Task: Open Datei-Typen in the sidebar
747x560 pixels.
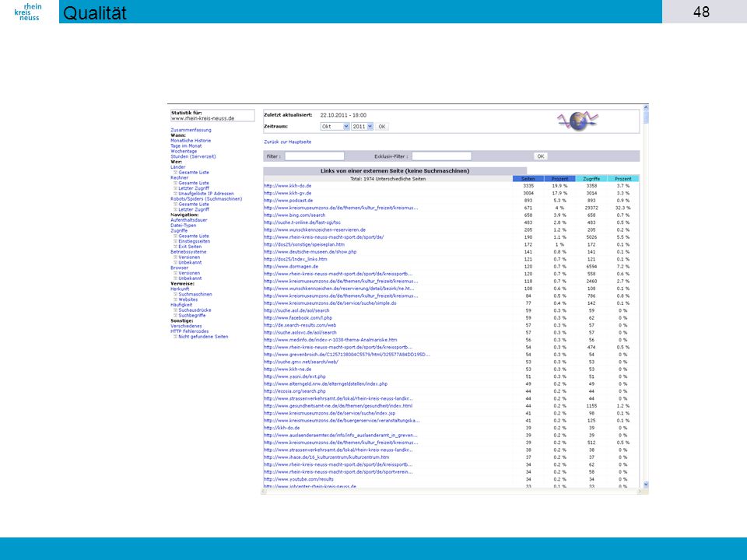Action: [x=184, y=226]
